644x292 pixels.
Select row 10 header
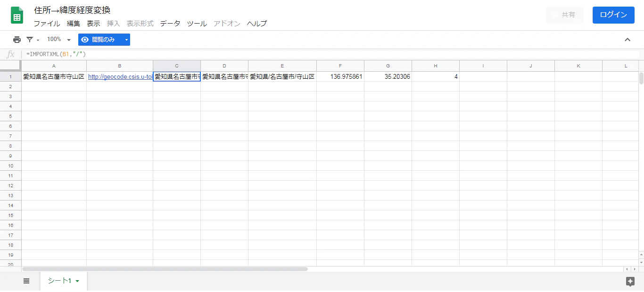click(10, 166)
